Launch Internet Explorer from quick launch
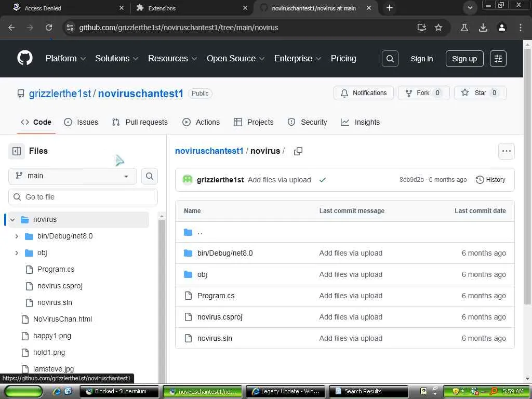Screen dimensions: 532x399 tap(57, 391)
